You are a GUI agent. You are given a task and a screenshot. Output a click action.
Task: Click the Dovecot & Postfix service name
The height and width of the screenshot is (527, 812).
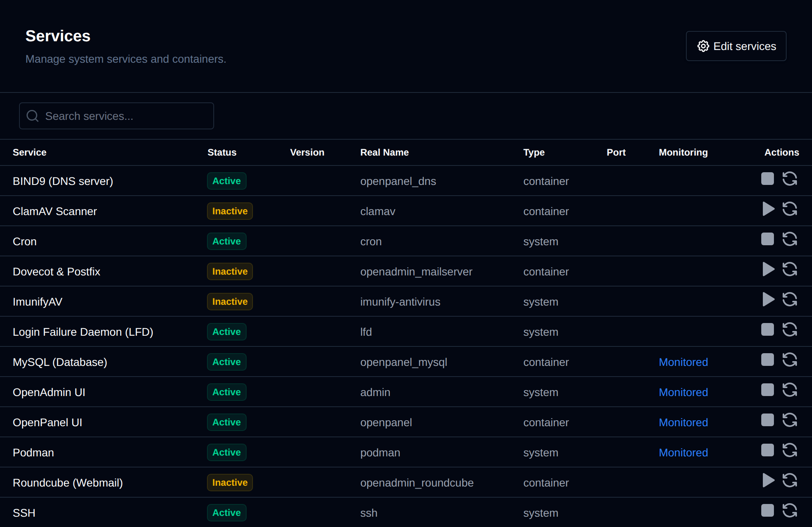click(x=56, y=271)
